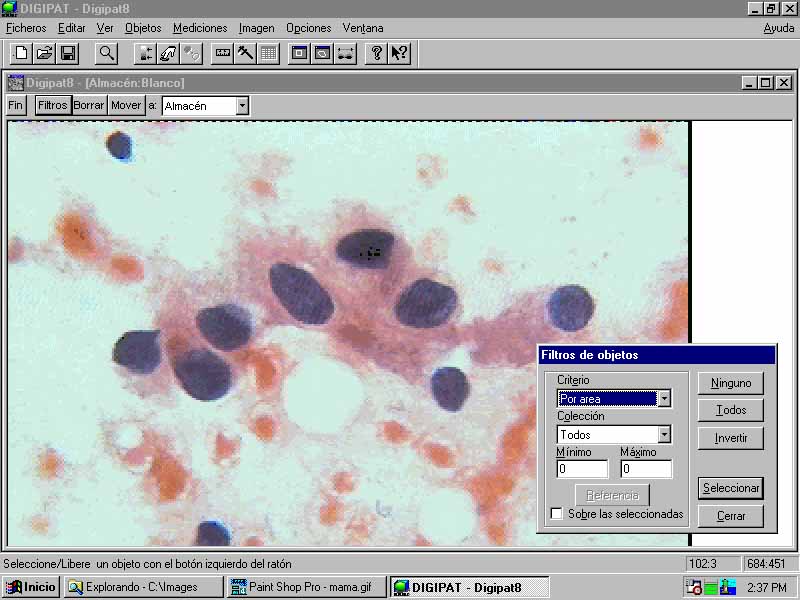The height and width of the screenshot is (600, 800).
Task: Activate the context help arrow icon
Action: tap(399, 53)
